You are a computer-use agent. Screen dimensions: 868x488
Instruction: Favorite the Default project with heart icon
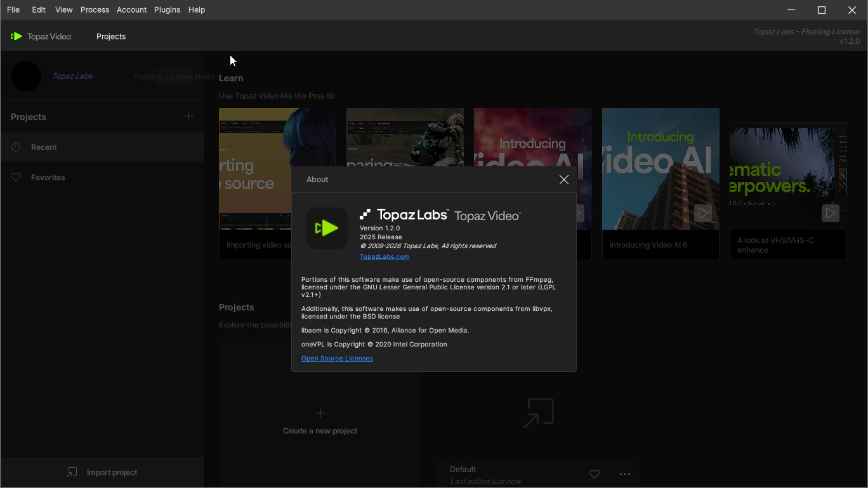coord(595,474)
